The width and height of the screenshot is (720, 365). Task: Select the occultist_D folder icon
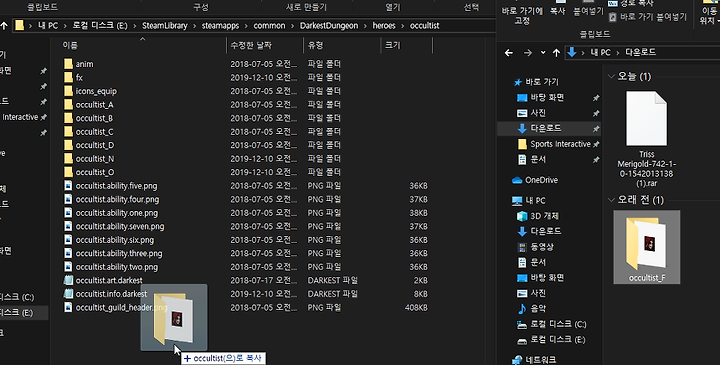point(68,145)
